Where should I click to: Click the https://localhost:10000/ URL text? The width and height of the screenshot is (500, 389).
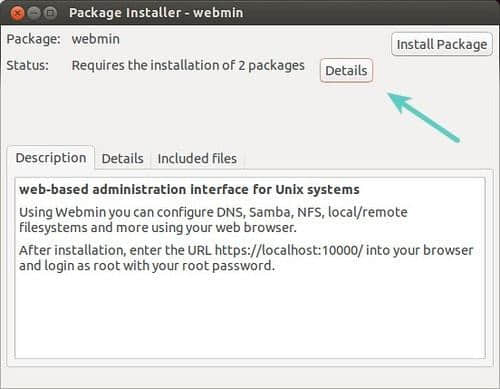coord(289,250)
